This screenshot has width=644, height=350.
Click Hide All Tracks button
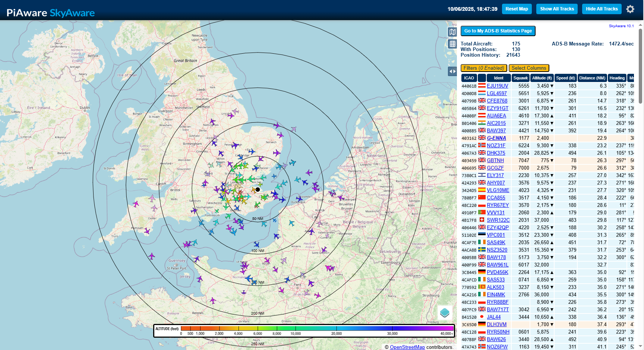tap(602, 9)
